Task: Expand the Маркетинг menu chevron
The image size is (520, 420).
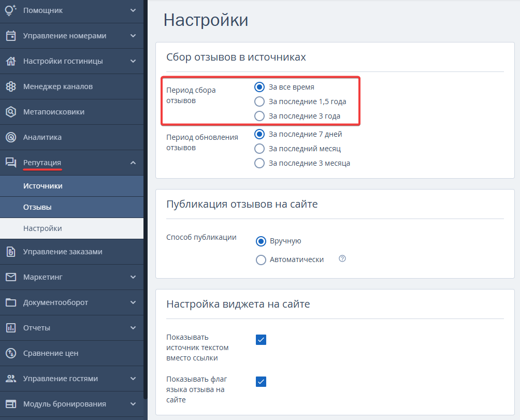Action: (133, 277)
